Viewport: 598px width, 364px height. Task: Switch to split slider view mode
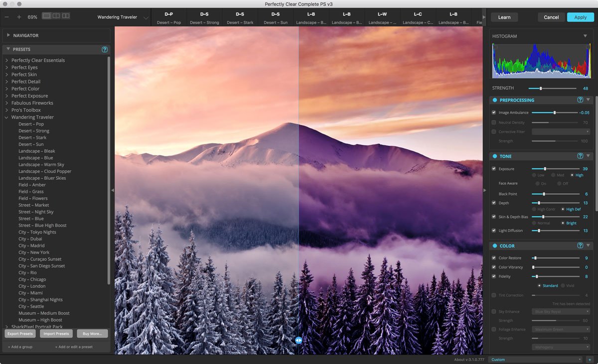(56, 16)
